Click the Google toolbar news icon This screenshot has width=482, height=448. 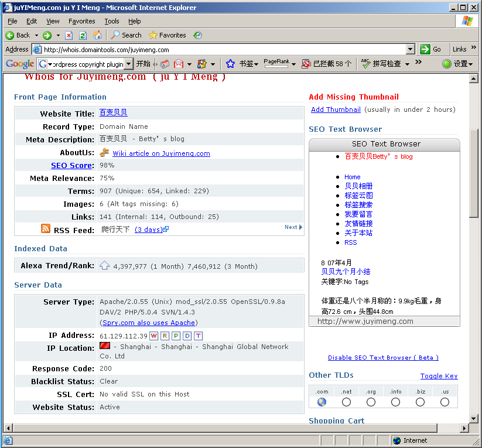[165, 64]
